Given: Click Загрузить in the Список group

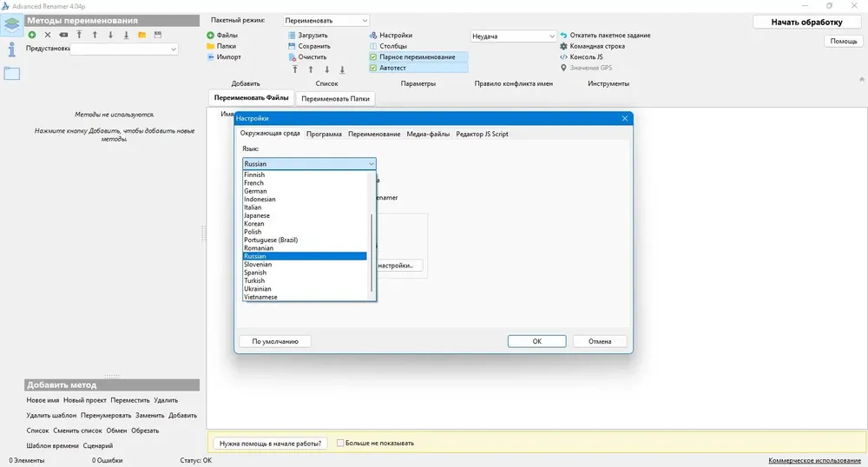Looking at the screenshot, I should [308, 35].
